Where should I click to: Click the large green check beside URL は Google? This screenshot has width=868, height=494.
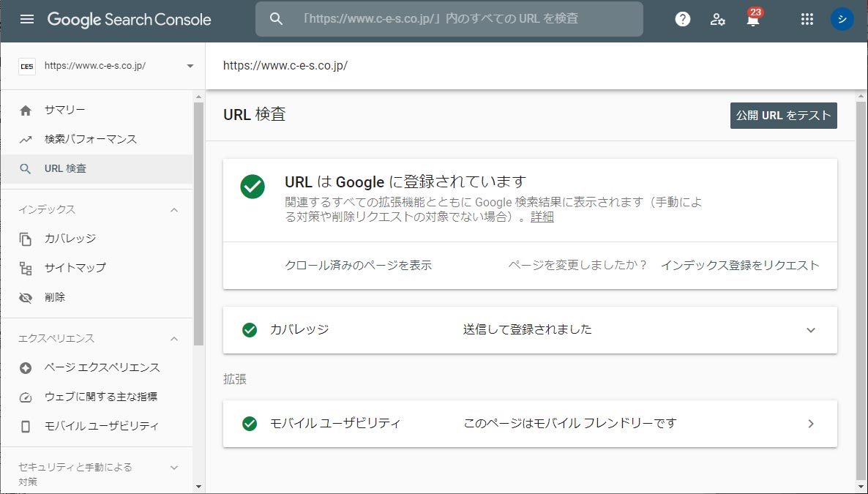(252, 186)
